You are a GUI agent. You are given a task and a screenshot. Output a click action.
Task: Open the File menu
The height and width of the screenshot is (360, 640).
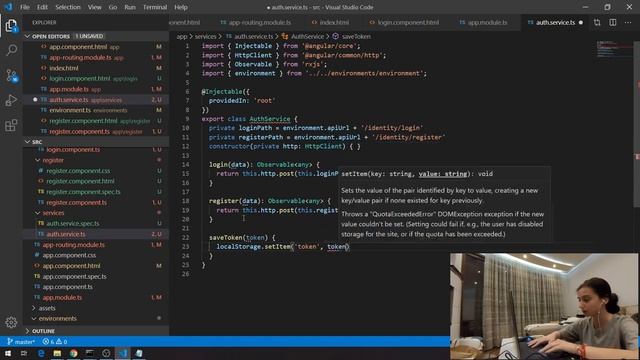25,7
